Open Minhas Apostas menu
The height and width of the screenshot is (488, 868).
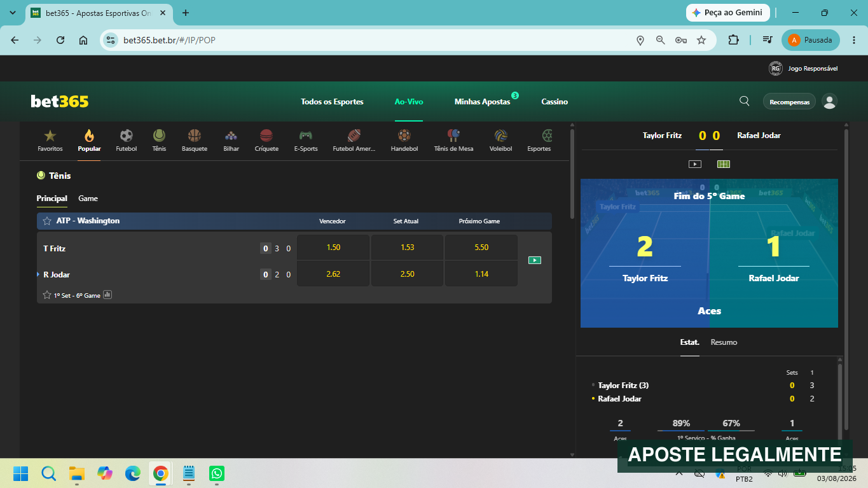482,102
